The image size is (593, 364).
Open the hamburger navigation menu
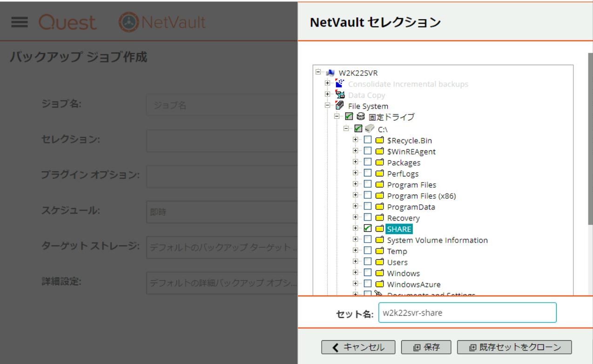tap(19, 22)
